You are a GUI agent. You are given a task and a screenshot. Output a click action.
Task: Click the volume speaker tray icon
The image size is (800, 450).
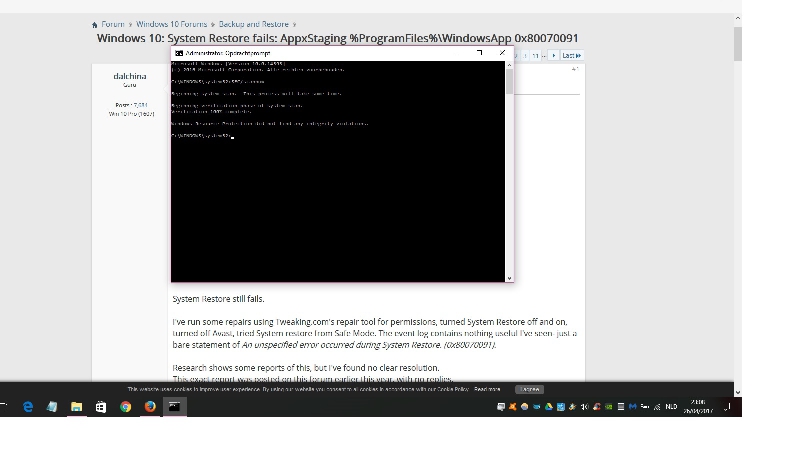pyautogui.click(x=585, y=407)
